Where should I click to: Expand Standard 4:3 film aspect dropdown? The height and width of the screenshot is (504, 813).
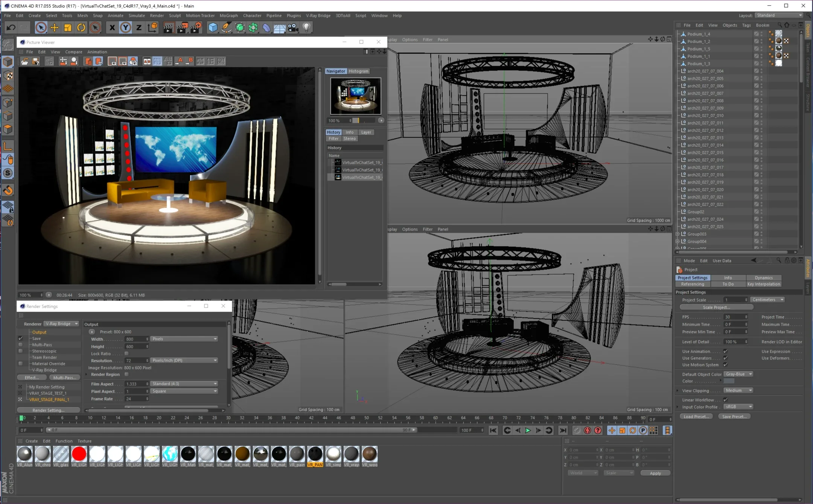(216, 383)
